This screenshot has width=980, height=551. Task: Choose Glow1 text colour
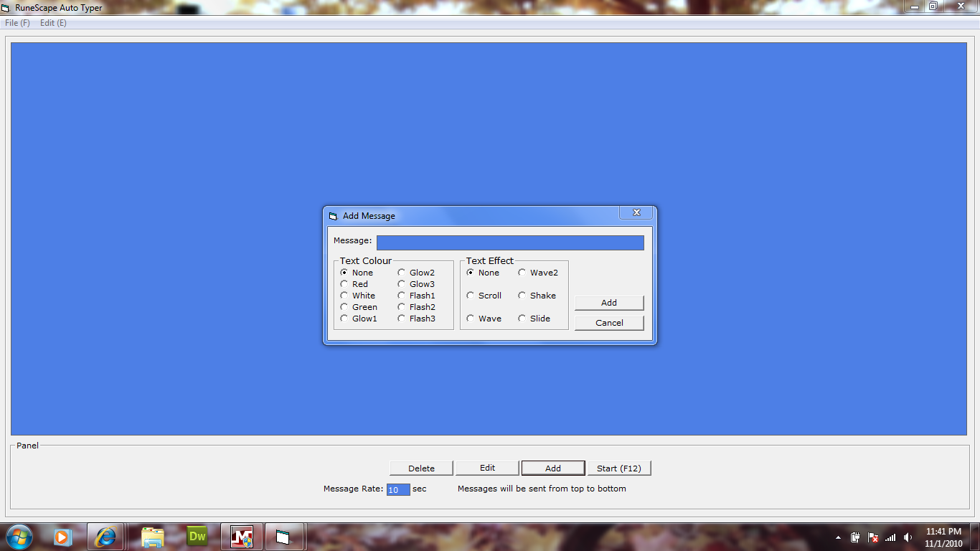(x=359, y=319)
